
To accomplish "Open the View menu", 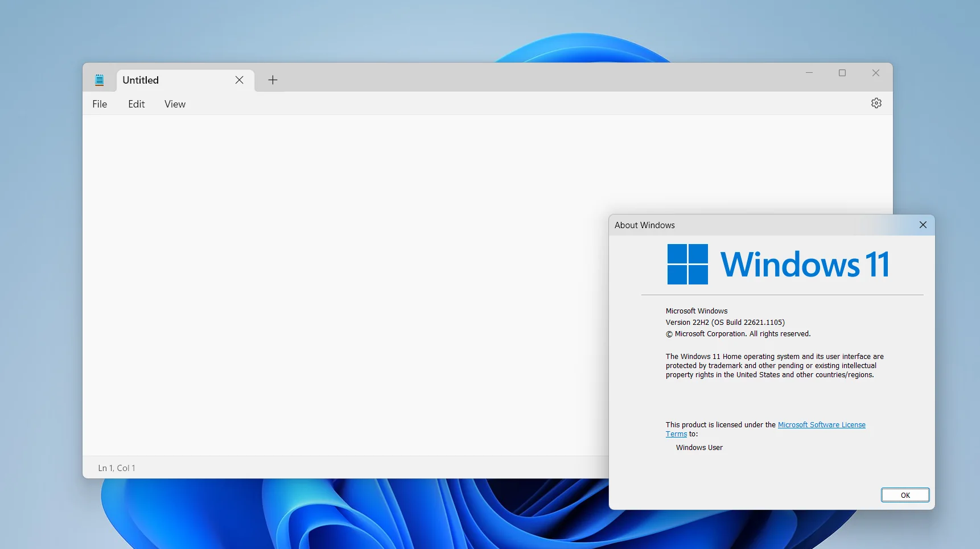I will pos(175,104).
